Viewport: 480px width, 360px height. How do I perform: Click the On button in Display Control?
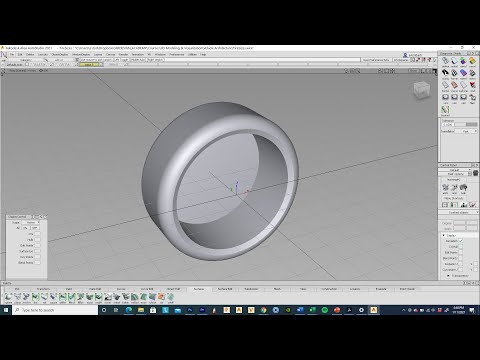click(25, 228)
